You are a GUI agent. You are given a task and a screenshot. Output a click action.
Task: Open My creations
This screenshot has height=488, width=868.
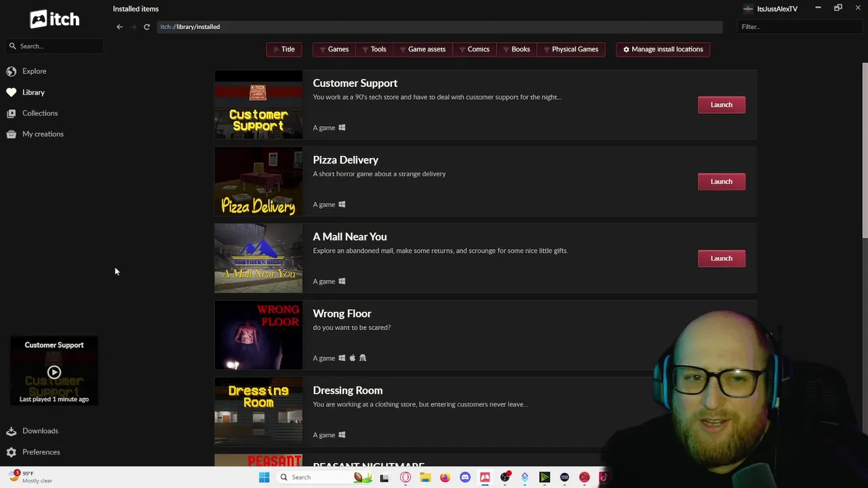43,134
